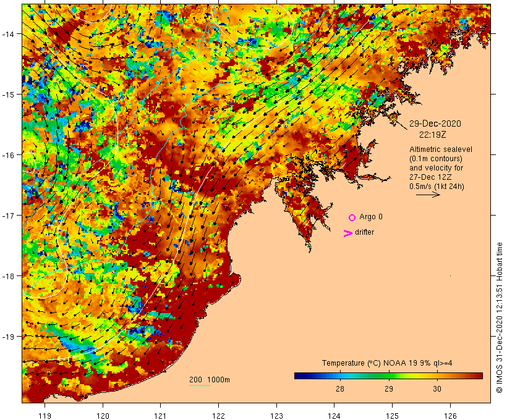This screenshot has height=420, width=507.
Task: Click longitude axis label 121
Action: (x=161, y=416)
